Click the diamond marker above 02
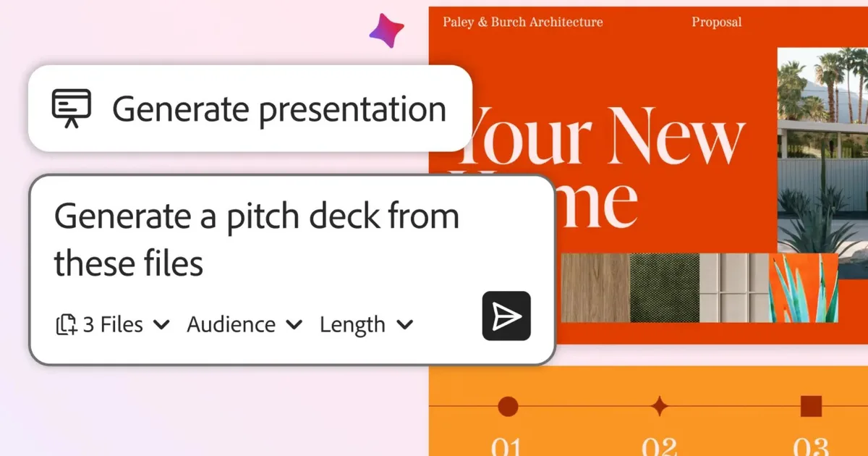Image resolution: width=868 pixels, height=456 pixels. pyautogui.click(x=662, y=406)
